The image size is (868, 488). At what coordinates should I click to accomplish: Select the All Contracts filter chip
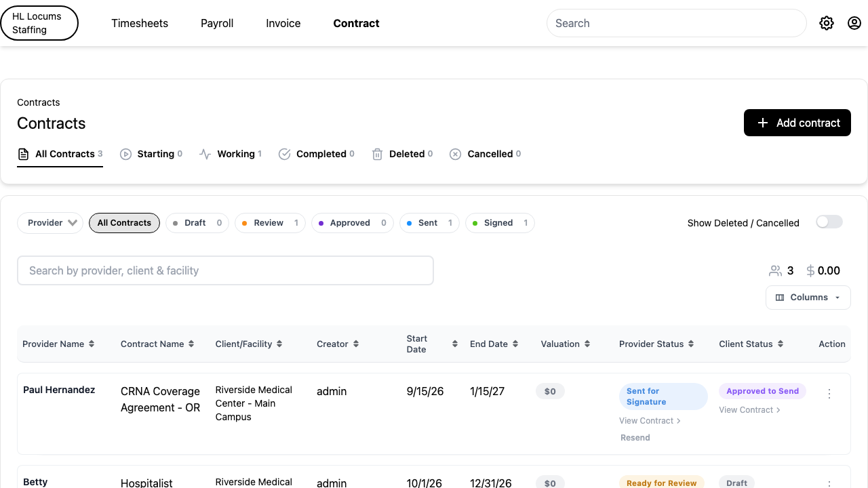124,223
